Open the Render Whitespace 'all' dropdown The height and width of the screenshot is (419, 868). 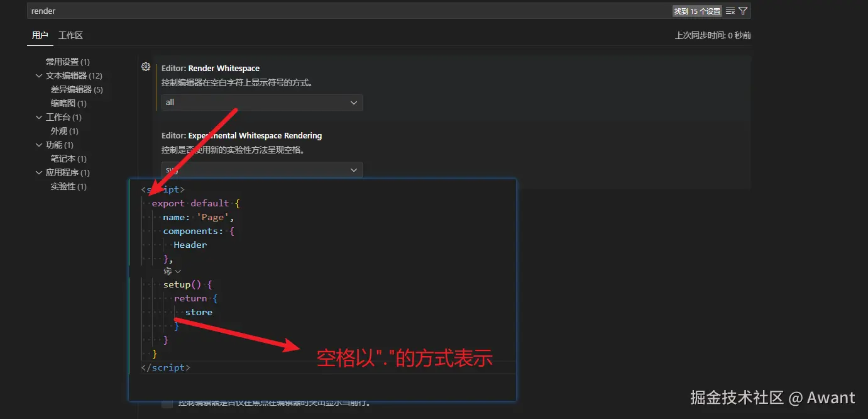261,103
